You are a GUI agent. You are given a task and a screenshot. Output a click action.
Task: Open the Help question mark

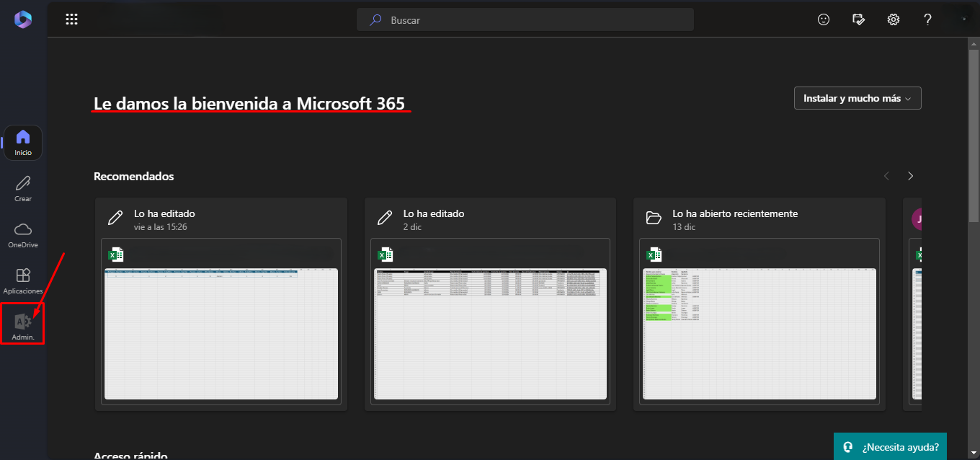click(x=928, y=19)
